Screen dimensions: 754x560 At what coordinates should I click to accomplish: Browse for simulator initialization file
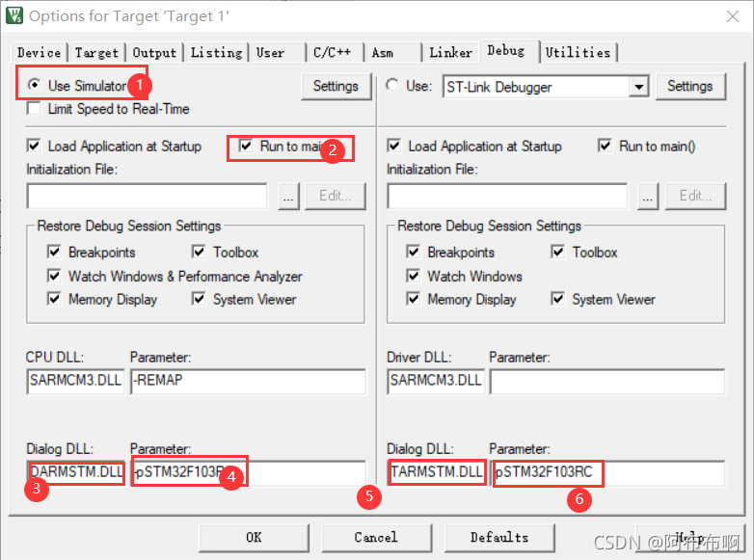[288, 196]
